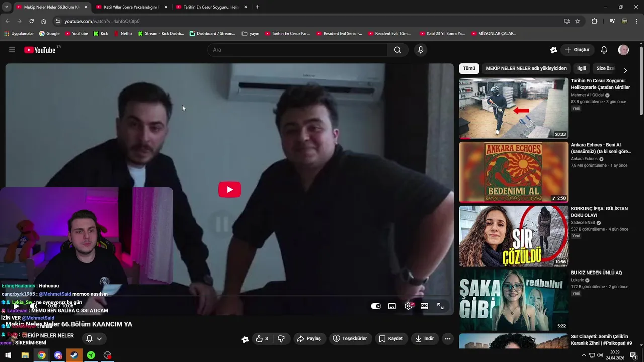The height and width of the screenshot is (362, 644).
Task: Open the Extensions puzzle icon
Action: (x=595, y=21)
